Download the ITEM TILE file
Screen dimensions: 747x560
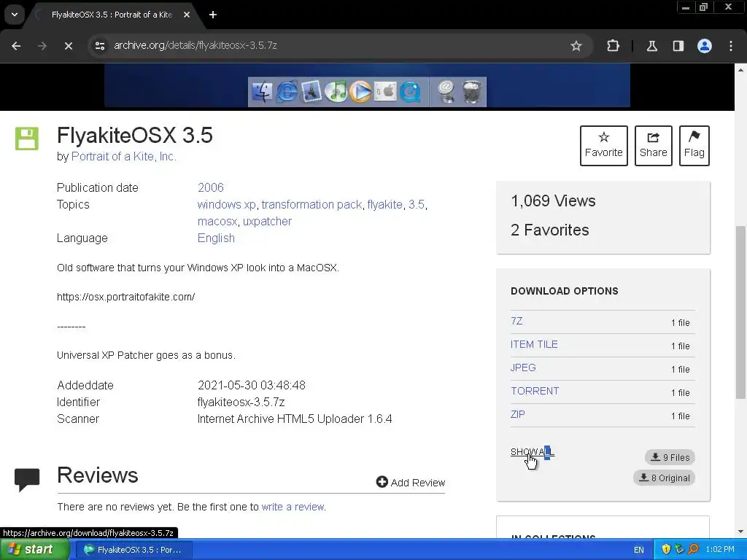534,344
